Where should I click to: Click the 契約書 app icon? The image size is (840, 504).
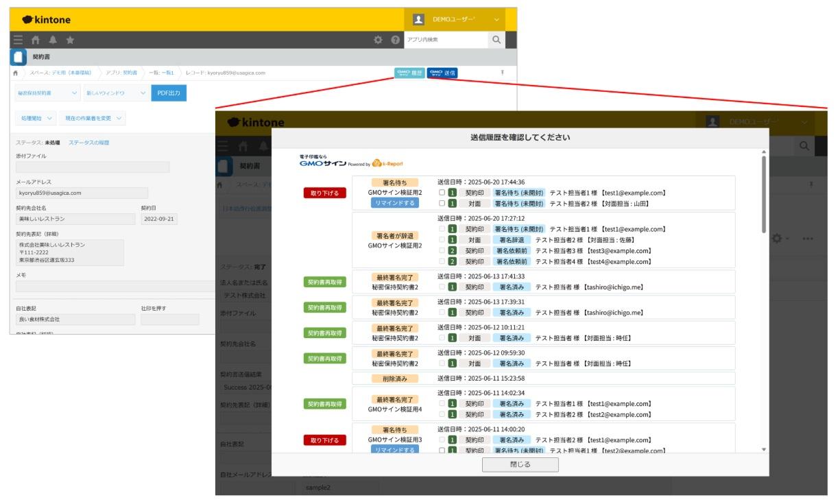(19, 57)
